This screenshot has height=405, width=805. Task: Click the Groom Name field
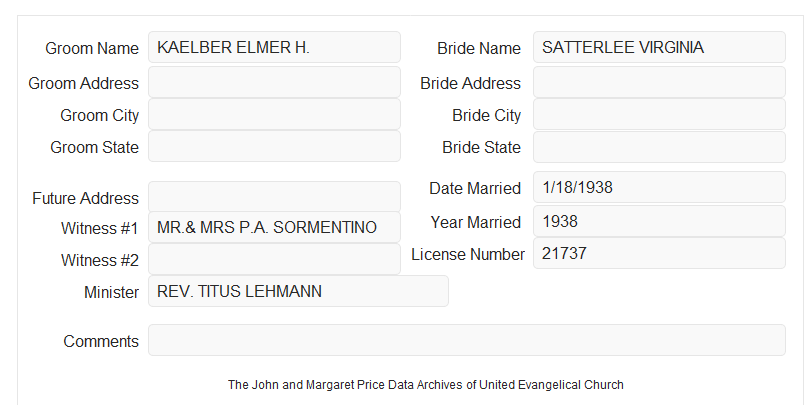tap(274, 47)
